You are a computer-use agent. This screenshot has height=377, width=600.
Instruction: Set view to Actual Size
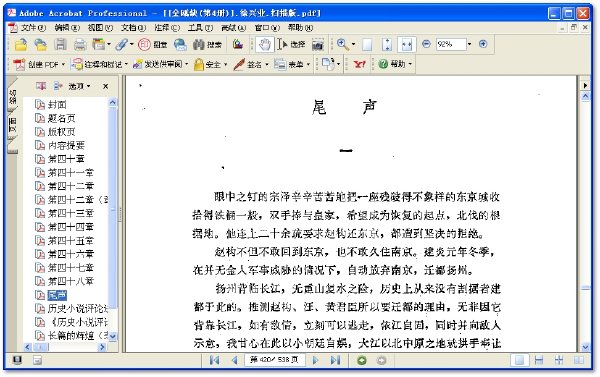(367, 45)
